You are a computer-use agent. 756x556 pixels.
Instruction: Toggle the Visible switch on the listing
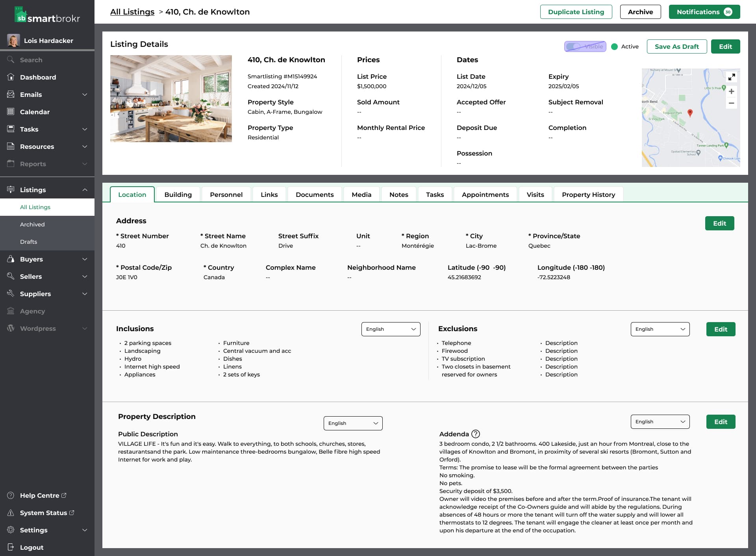pyautogui.click(x=585, y=46)
